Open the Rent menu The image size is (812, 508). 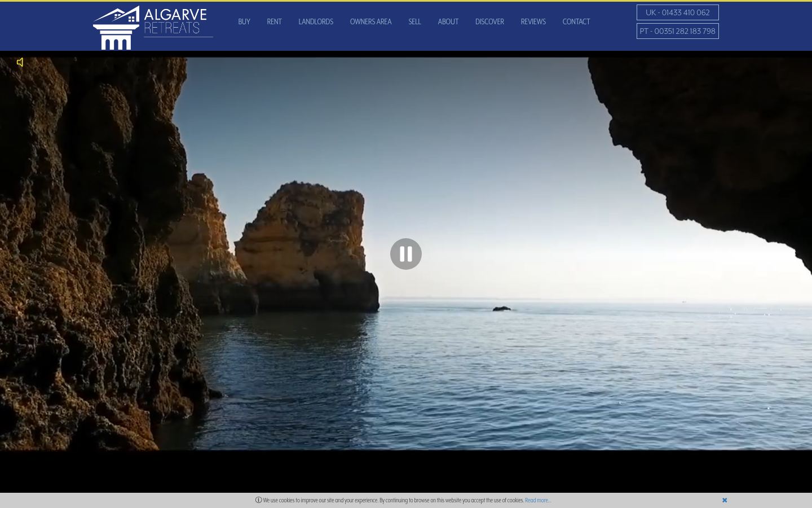point(274,21)
